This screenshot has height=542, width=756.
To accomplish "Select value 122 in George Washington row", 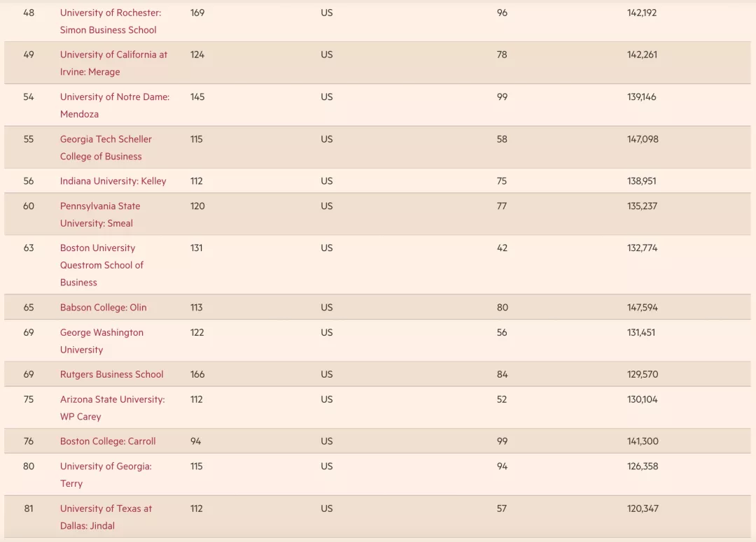I will point(197,332).
